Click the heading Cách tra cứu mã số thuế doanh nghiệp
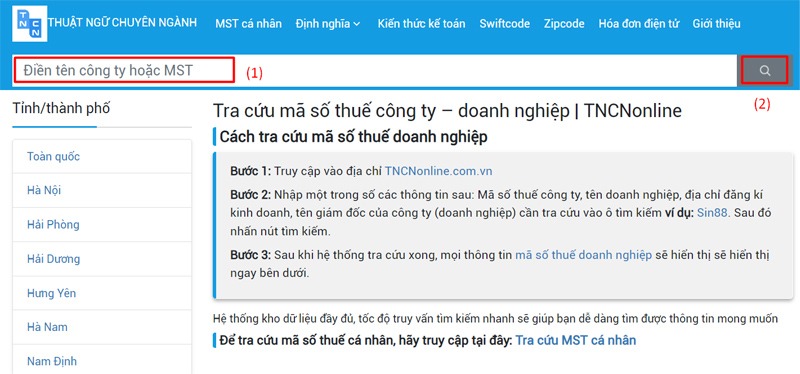 pyautogui.click(x=353, y=137)
